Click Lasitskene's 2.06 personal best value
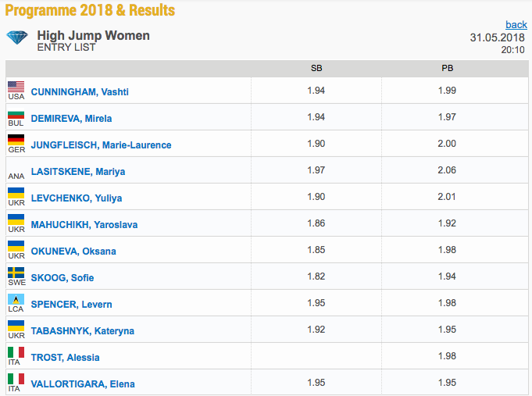 tap(447, 172)
